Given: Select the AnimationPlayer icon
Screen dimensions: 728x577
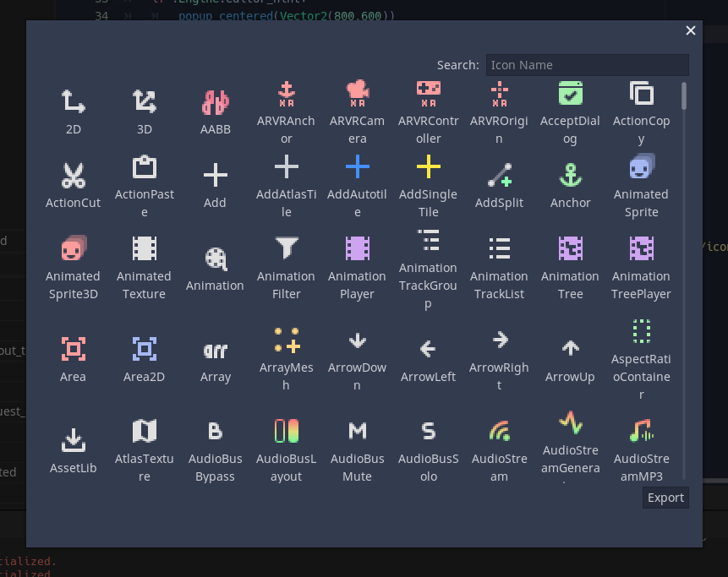Looking at the screenshot, I should click(358, 248).
